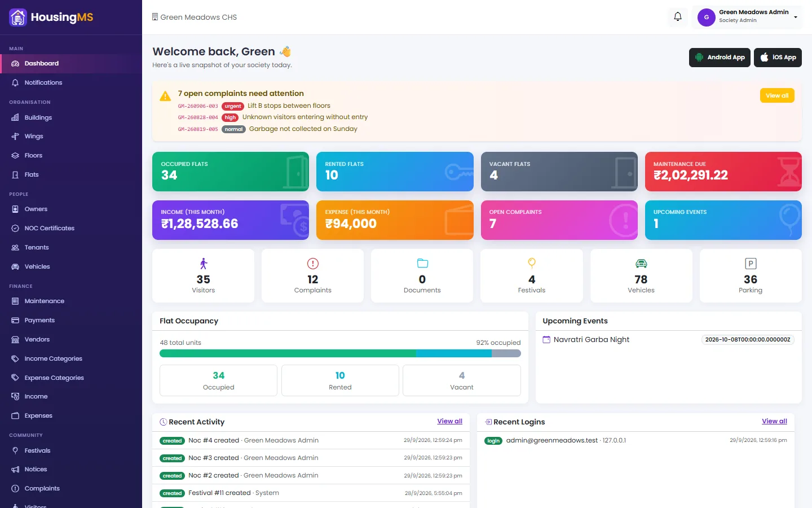Click the Income Categories tag icon
812x508 pixels.
(x=15, y=359)
